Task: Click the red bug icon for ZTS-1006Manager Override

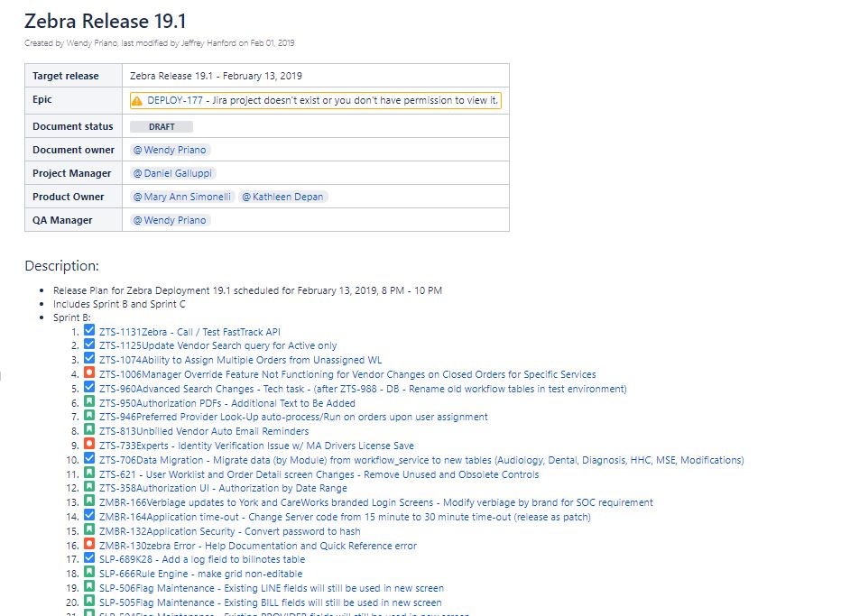Action: 89,372
